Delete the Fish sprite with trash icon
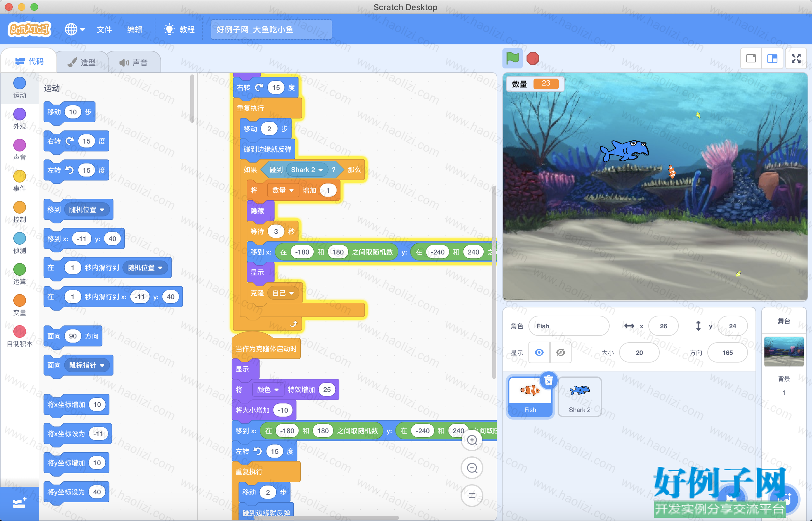 click(x=548, y=381)
